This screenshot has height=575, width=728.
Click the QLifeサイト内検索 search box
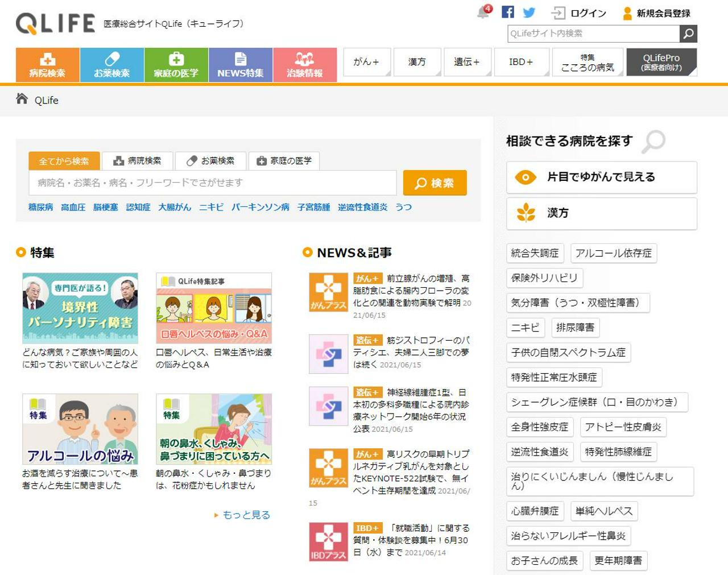[x=591, y=34]
